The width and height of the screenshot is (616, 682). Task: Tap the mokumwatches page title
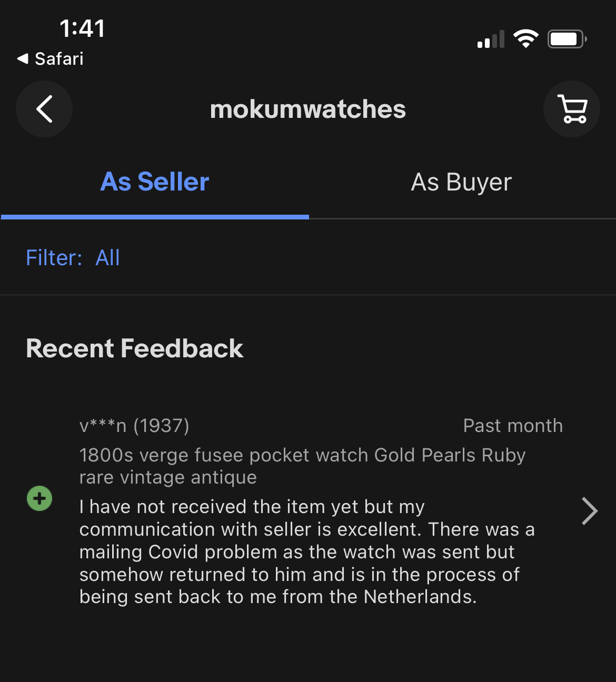pos(308,109)
